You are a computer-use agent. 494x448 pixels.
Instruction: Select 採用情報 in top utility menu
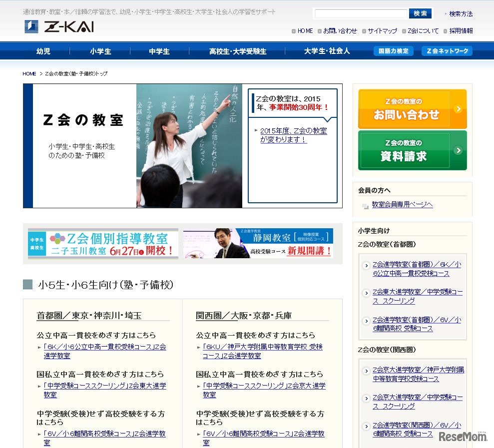tap(461, 30)
